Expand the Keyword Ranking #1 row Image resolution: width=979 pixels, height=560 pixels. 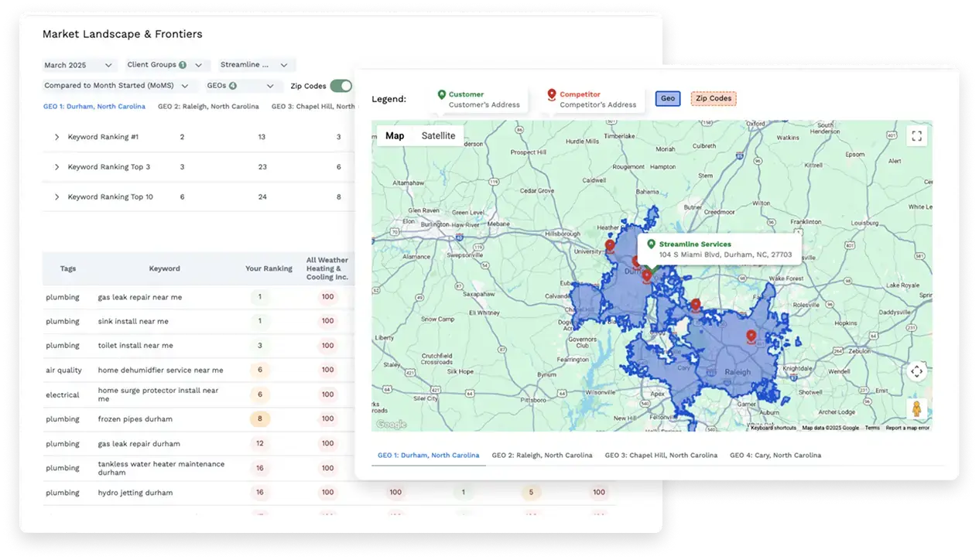pos(56,137)
